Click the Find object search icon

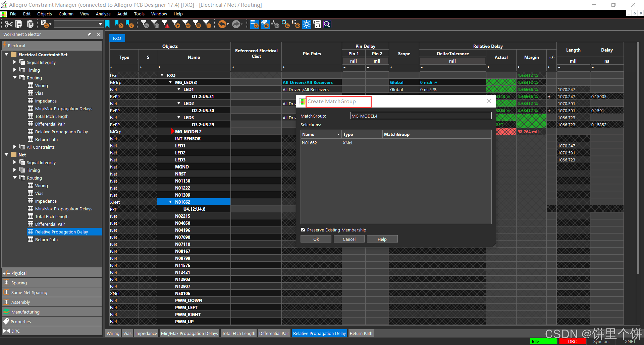pos(45,24)
